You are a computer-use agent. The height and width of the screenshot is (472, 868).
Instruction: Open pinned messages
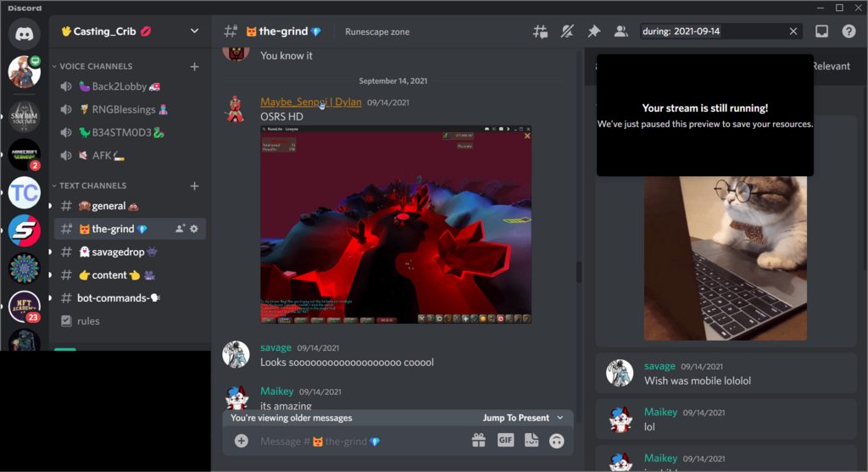pyautogui.click(x=593, y=31)
